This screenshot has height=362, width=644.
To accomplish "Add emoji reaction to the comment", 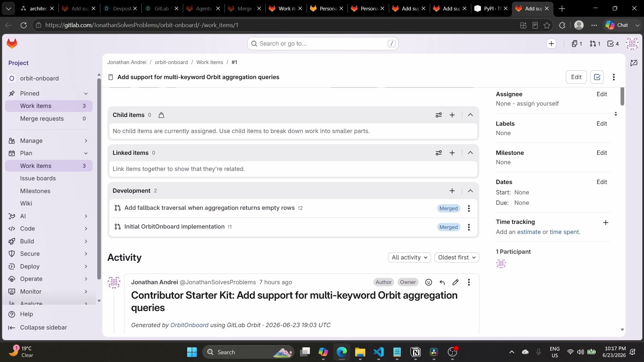I will coord(429,282).
